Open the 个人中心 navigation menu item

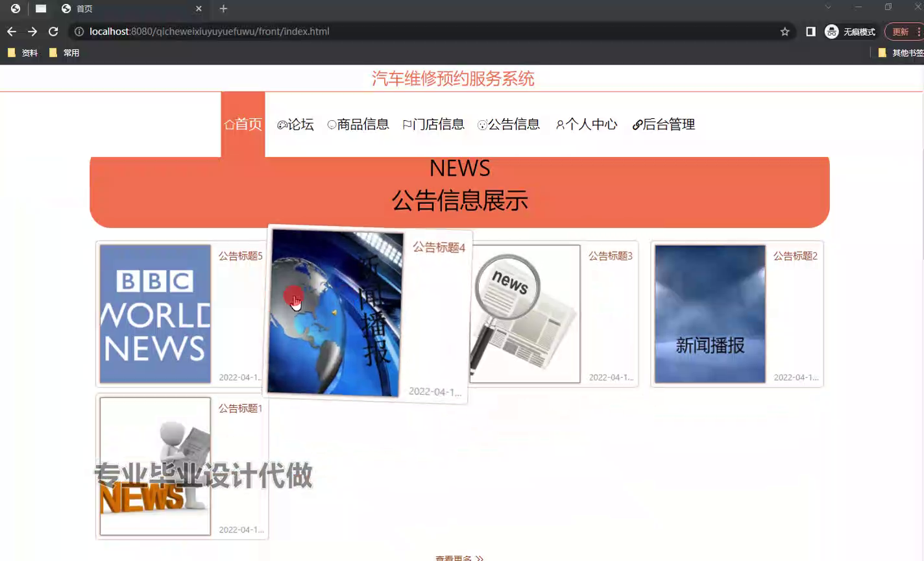click(x=587, y=124)
